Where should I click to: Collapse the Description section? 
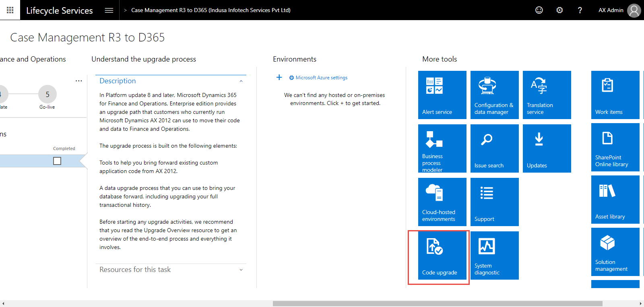(x=241, y=81)
